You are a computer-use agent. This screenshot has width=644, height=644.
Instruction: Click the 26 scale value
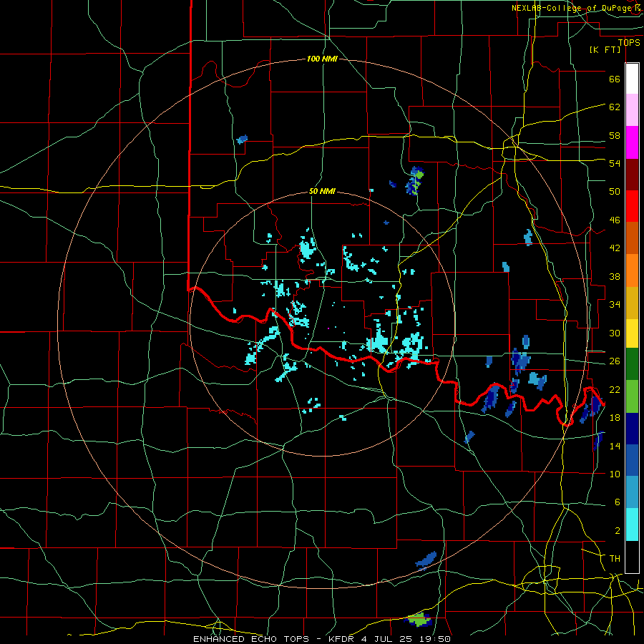(x=615, y=361)
